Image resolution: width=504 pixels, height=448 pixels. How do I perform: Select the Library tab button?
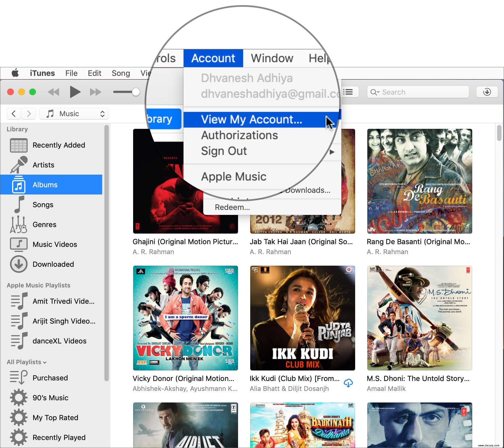(x=163, y=119)
